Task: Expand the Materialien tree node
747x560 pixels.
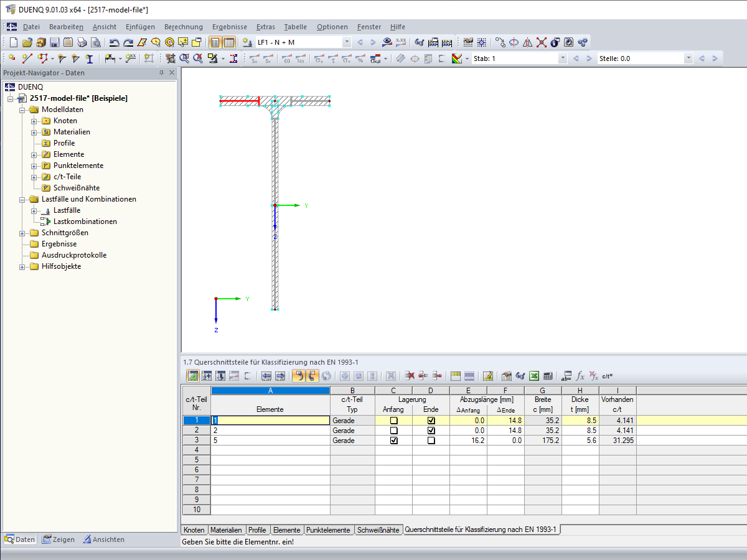Action: point(34,132)
